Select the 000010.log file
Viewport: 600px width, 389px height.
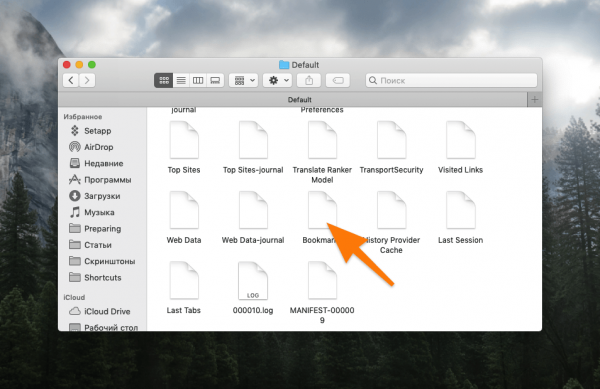click(253, 288)
